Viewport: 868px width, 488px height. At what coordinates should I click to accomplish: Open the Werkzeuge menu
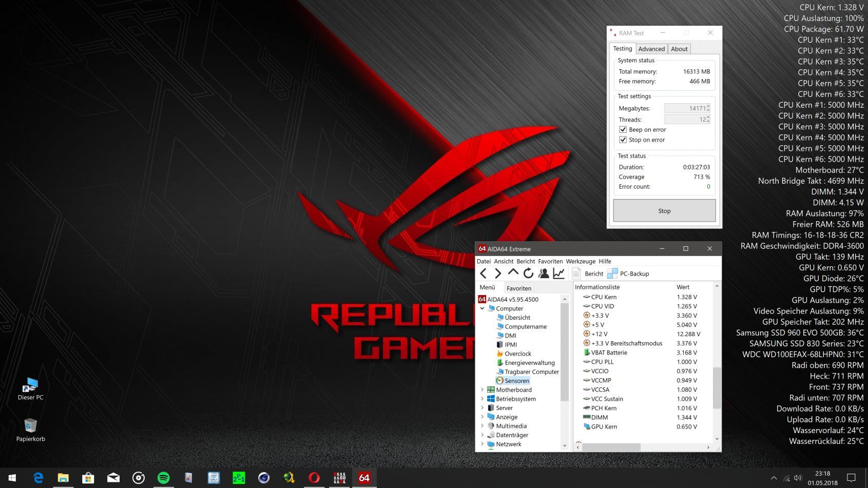point(581,261)
